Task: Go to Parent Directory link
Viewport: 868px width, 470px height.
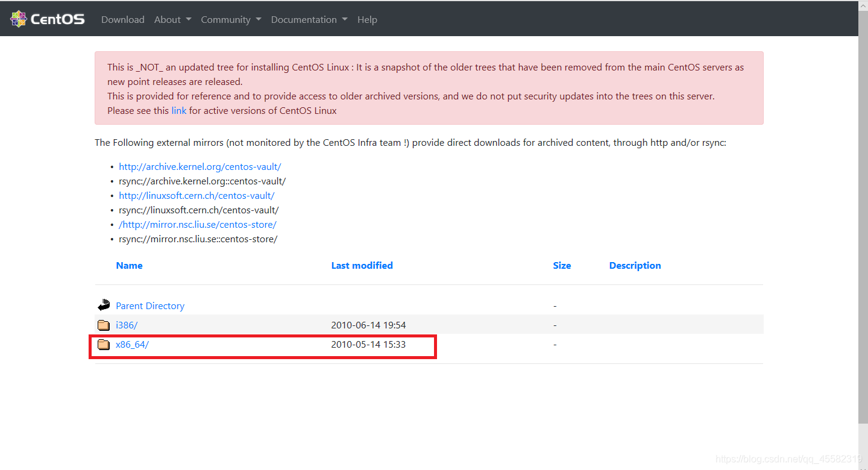Action: click(150, 306)
